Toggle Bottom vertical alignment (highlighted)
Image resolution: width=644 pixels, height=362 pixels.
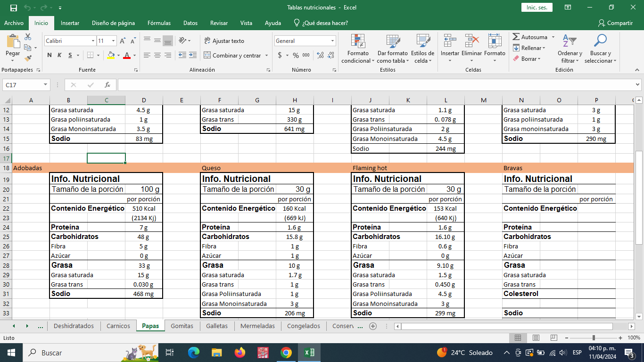pyautogui.click(x=167, y=41)
